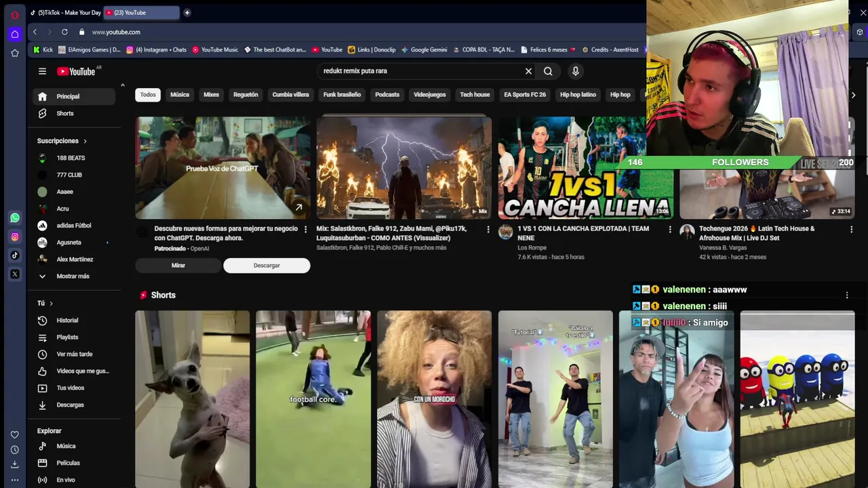Play the lightning storm mix thumbnail

point(404,168)
